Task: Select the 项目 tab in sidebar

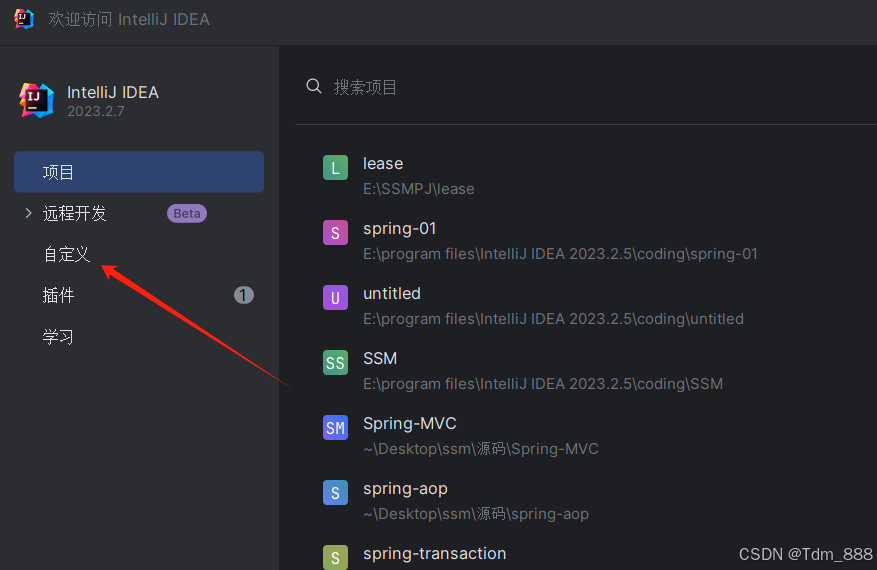Action: point(139,172)
